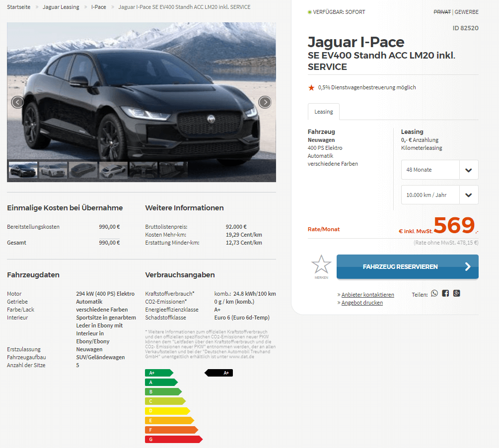Open the 48 Monate duration dropdown

coord(439,170)
